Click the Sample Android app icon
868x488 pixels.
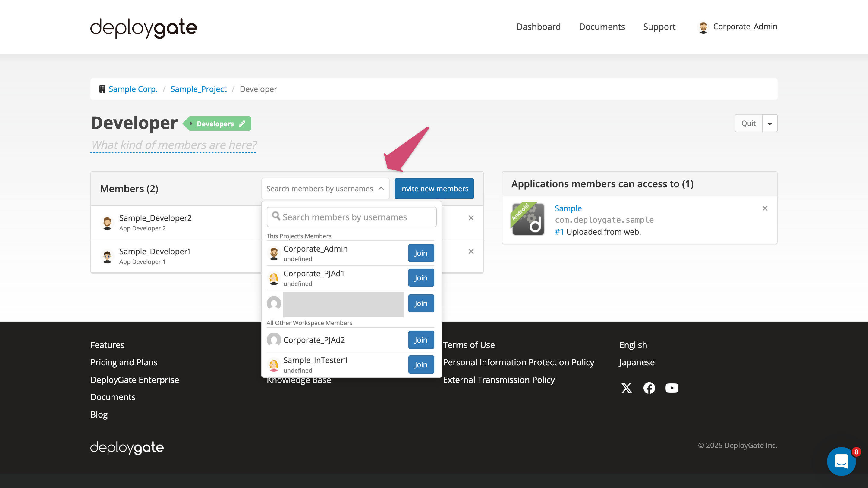(x=528, y=220)
